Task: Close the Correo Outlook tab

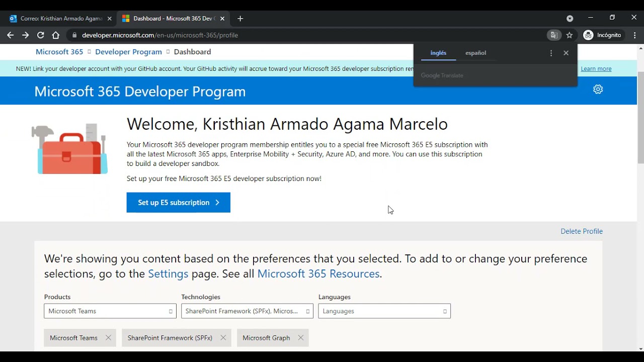Action: click(x=109, y=19)
